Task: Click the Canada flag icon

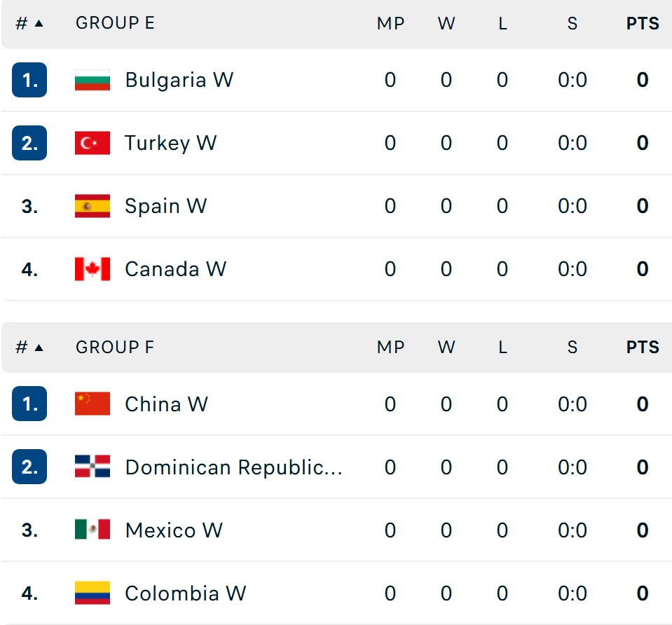Action: 92,269
